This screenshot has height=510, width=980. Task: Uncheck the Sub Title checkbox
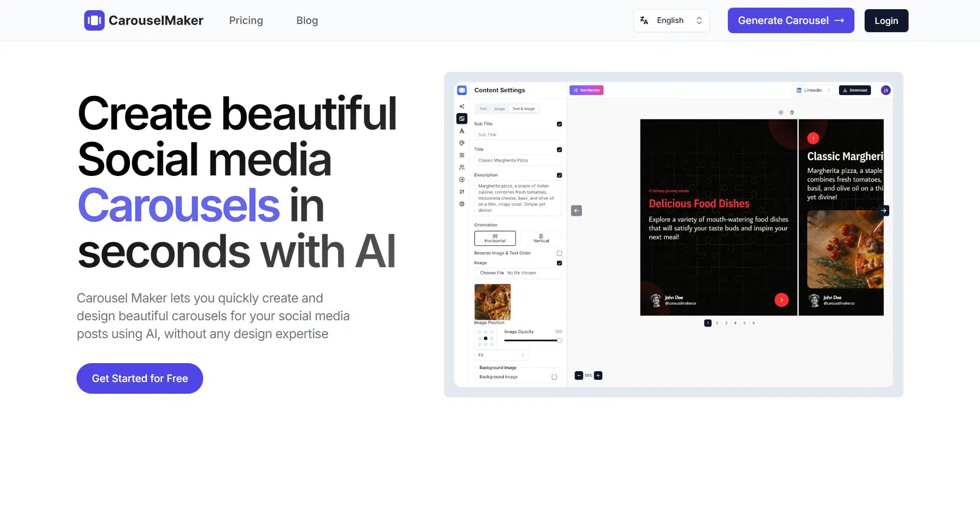[x=559, y=124]
